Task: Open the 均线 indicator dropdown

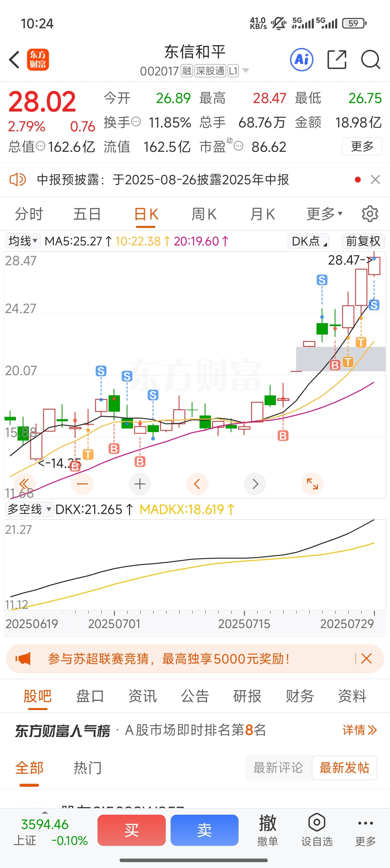Action: [22, 241]
